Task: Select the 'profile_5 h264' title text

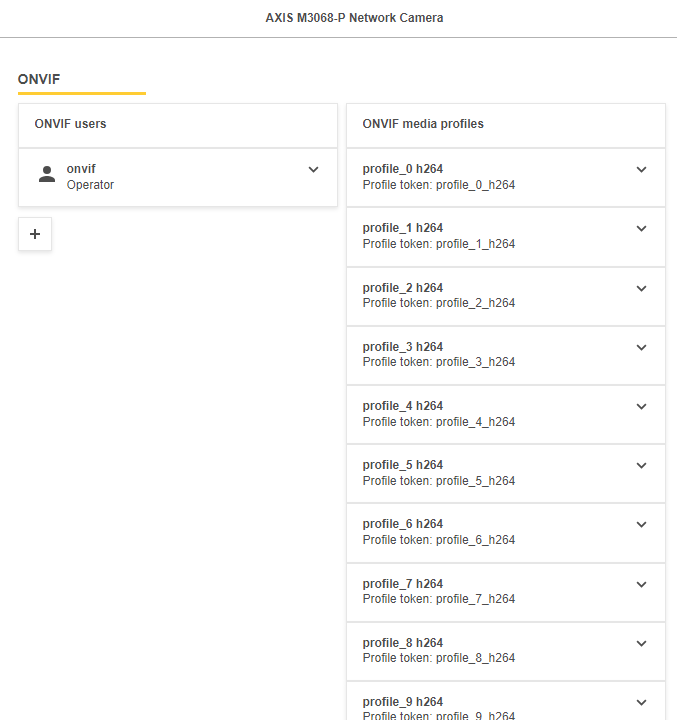Action: coord(403,465)
